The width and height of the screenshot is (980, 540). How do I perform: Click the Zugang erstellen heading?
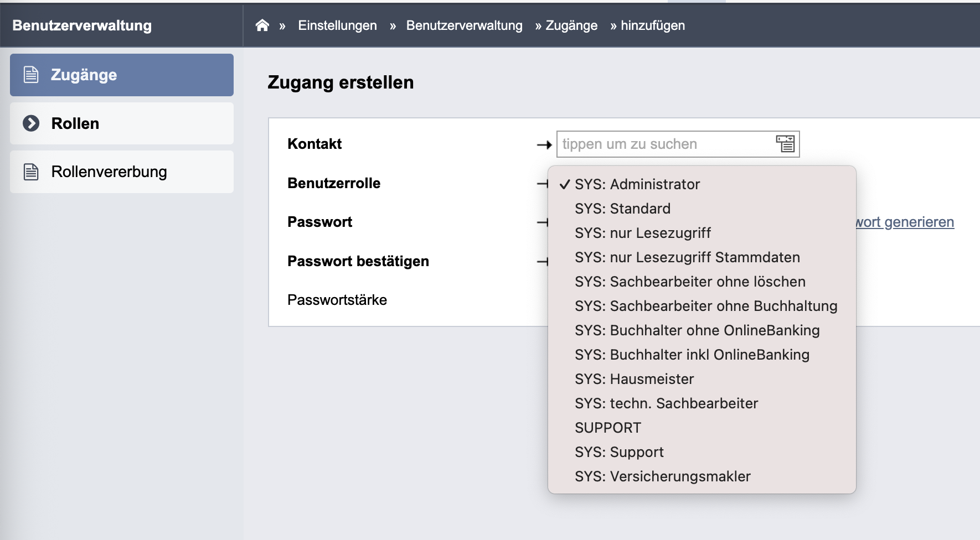coord(341,82)
